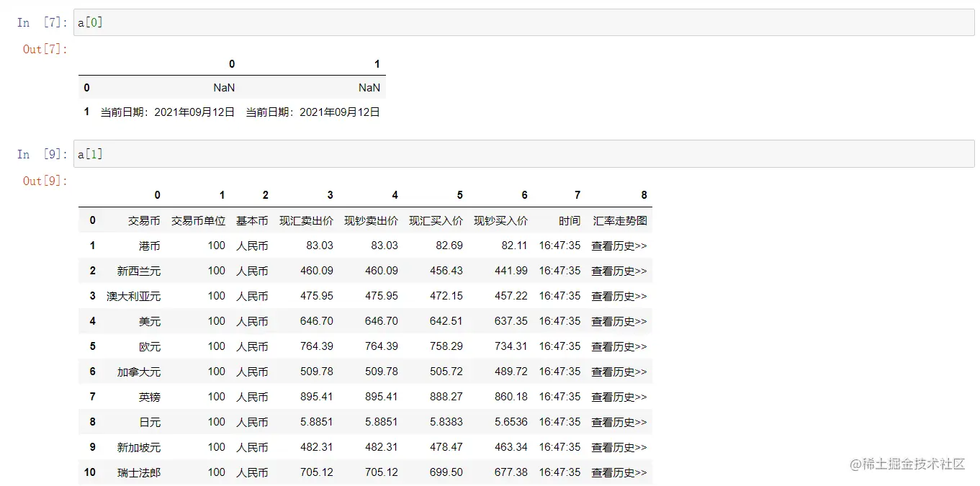The image size is (980, 486).
Task: Click 查看历史>> in the 新加坡元 row
Action: pyautogui.click(x=619, y=447)
